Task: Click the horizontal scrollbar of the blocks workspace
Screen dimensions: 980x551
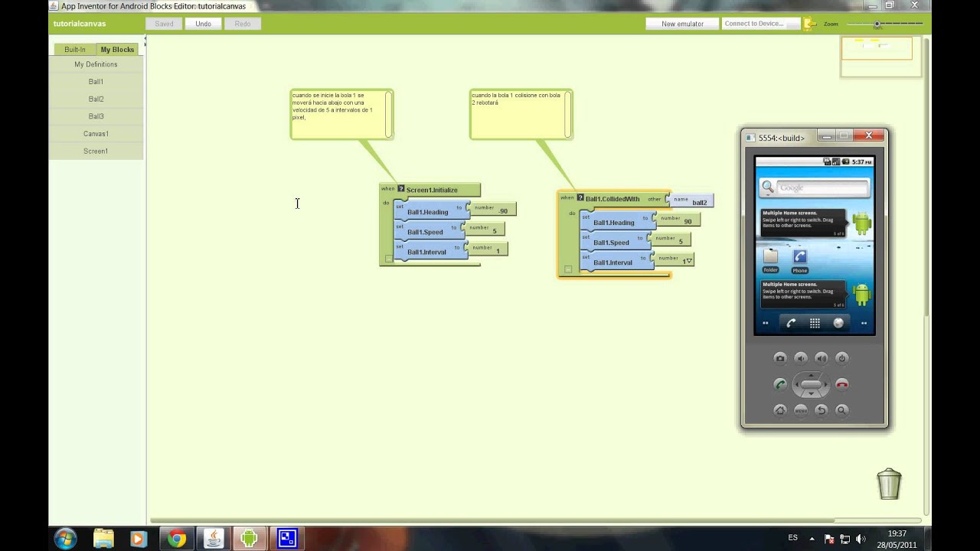Action: [494, 521]
